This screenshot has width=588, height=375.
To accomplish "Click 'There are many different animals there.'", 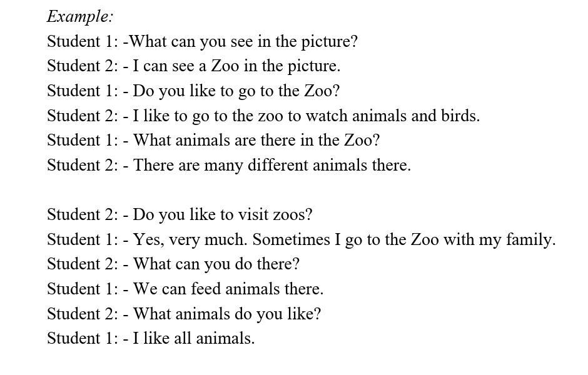I will pyautogui.click(x=272, y=165).
